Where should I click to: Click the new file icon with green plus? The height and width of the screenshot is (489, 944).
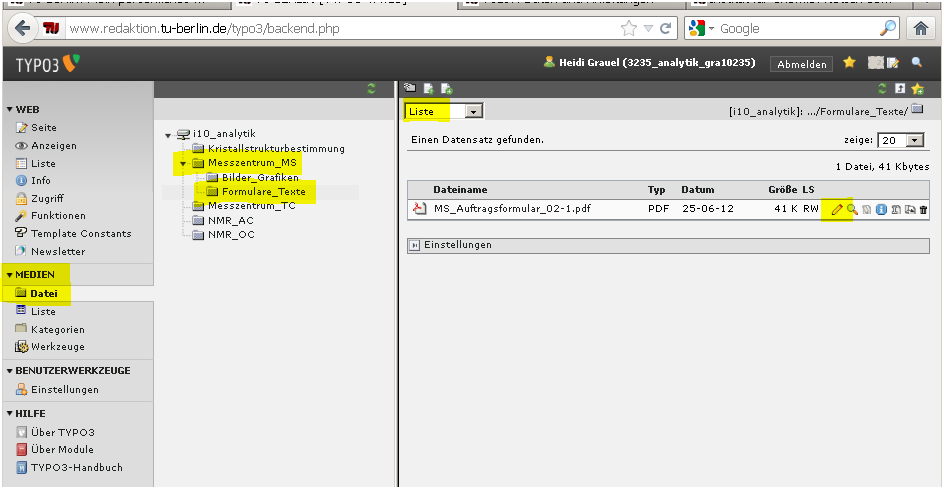(x=447, y=89)
